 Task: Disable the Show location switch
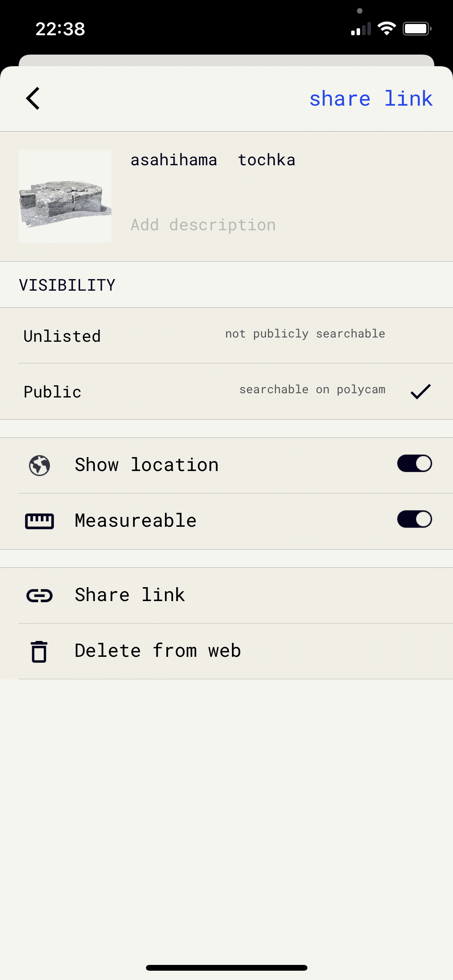[414, 464]
